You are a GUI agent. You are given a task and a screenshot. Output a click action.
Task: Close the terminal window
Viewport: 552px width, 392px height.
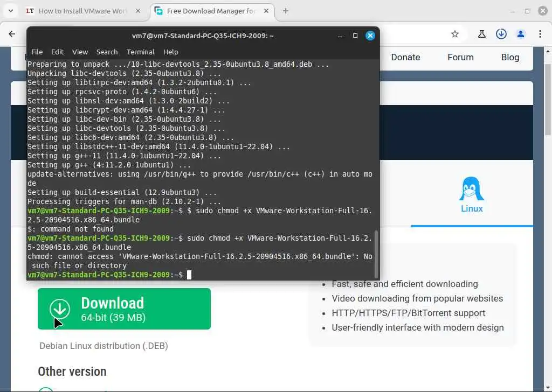tap(370, 36)
